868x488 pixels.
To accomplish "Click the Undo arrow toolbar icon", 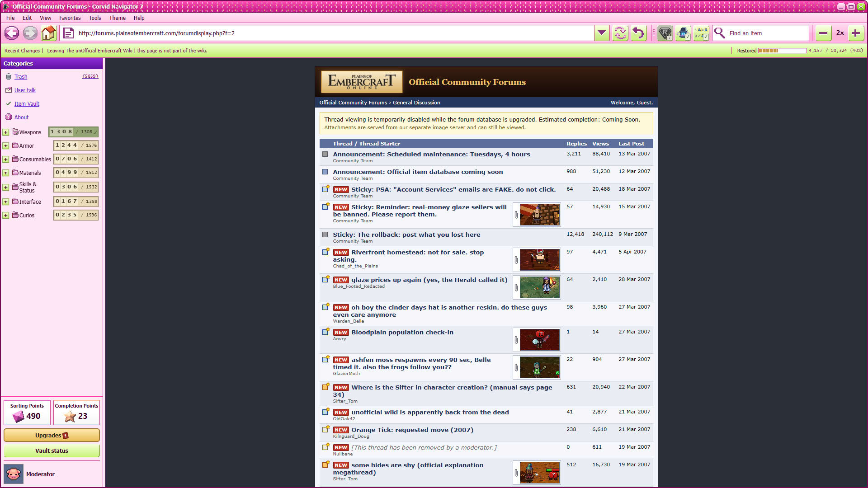I will [639, 33].
